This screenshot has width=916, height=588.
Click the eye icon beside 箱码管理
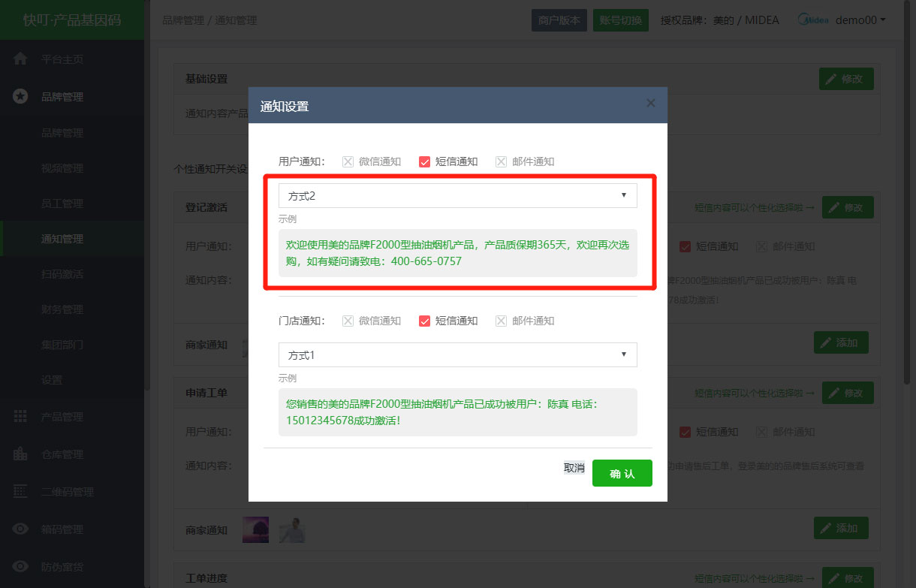coord(20,529)
